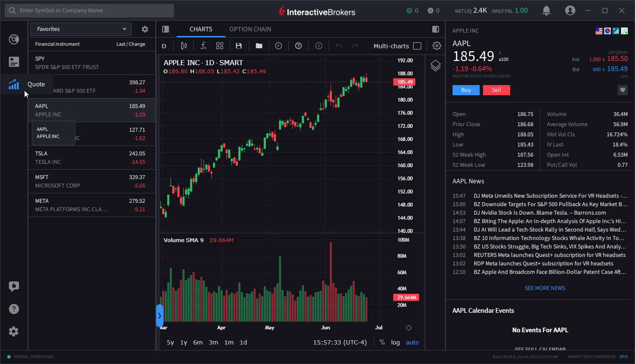Click the Ask price 185.50
Screen dimensions: 635x364
[x=618, y=59]
